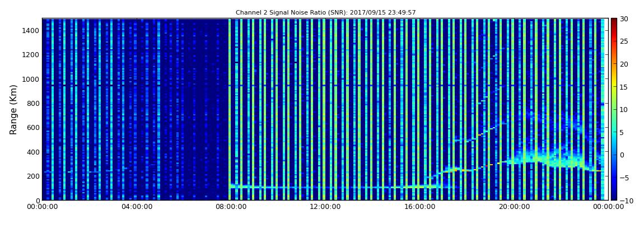Click the y-axis tick label 800
This screenshot has height=228, width=644.
(x=33, y=104)
